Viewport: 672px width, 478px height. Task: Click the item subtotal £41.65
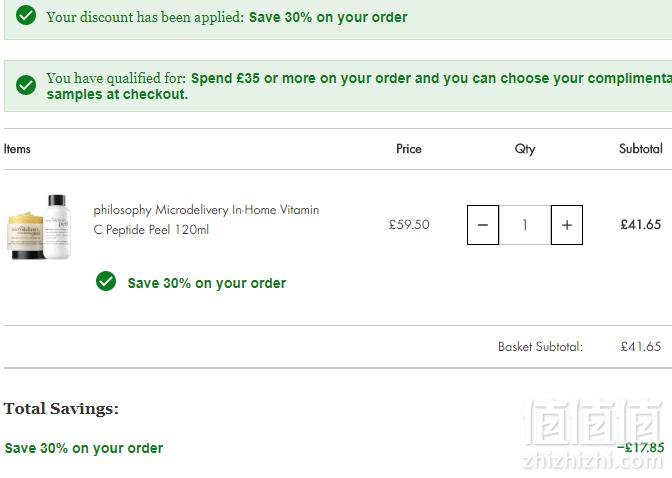point(641,224)
